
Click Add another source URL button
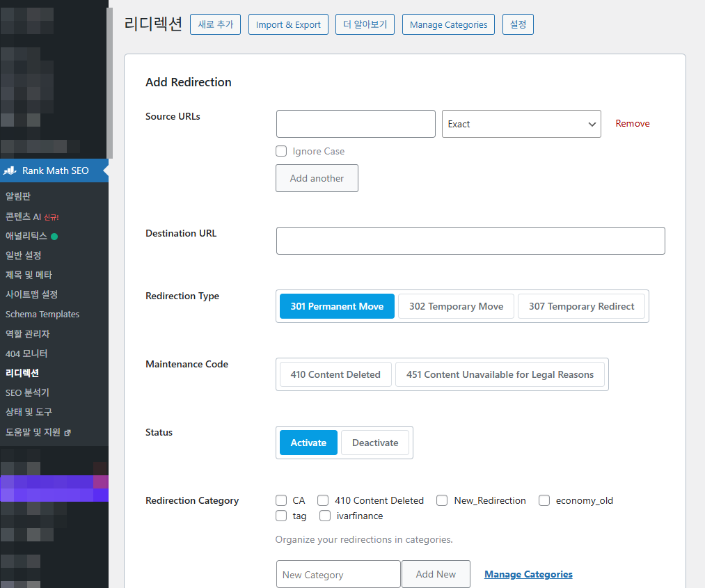point(317,178)
